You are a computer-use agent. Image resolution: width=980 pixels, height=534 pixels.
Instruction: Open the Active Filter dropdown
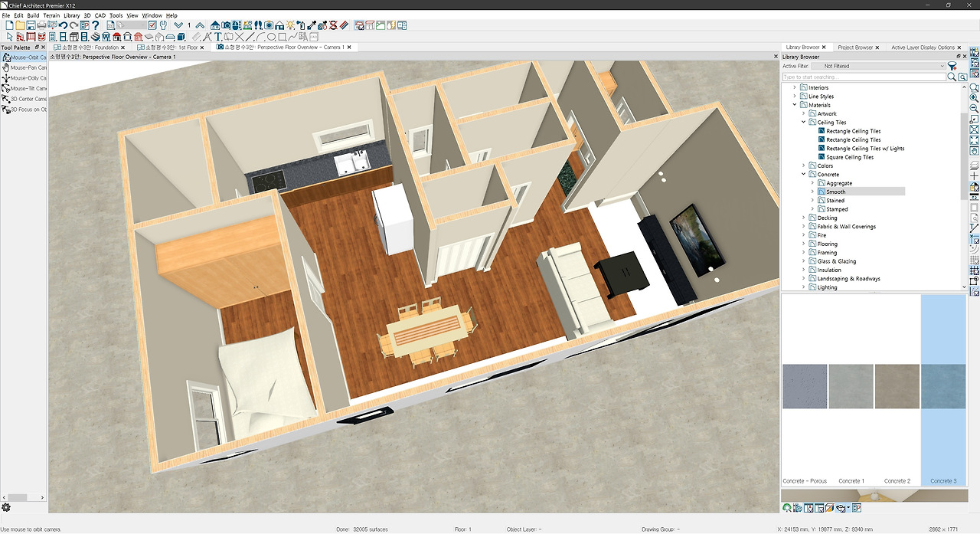[x=879, y=66]
